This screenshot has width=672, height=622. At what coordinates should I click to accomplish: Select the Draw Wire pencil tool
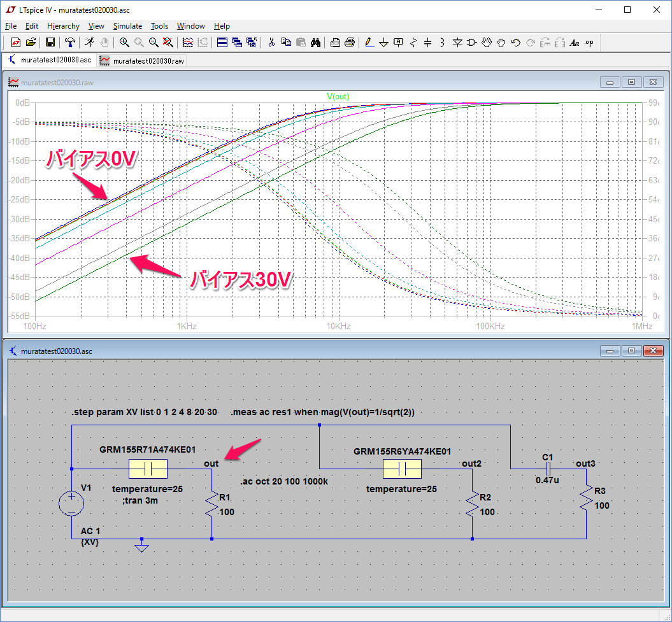coord(369,43)
